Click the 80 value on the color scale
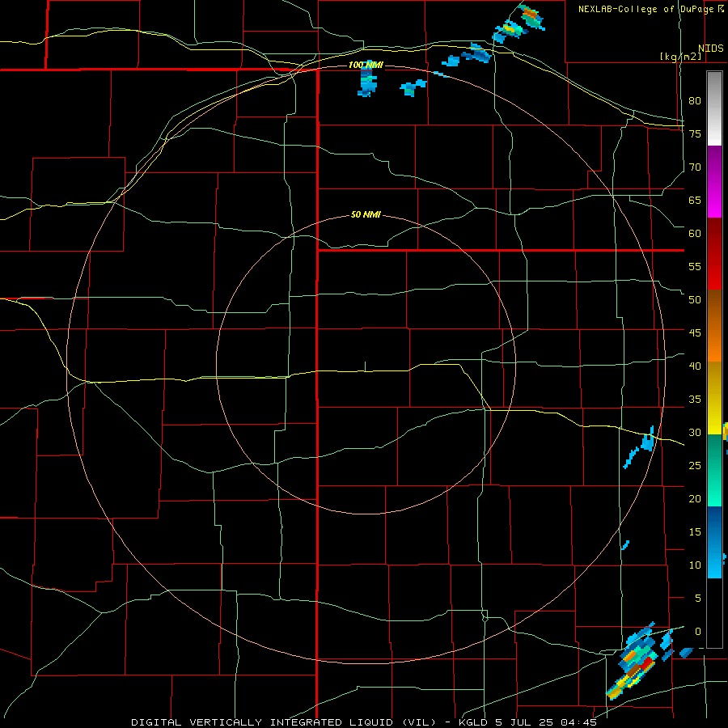Image resolution: width=728 pixels, height=728 pixels. pyautogui.click(x=695, y=101)
